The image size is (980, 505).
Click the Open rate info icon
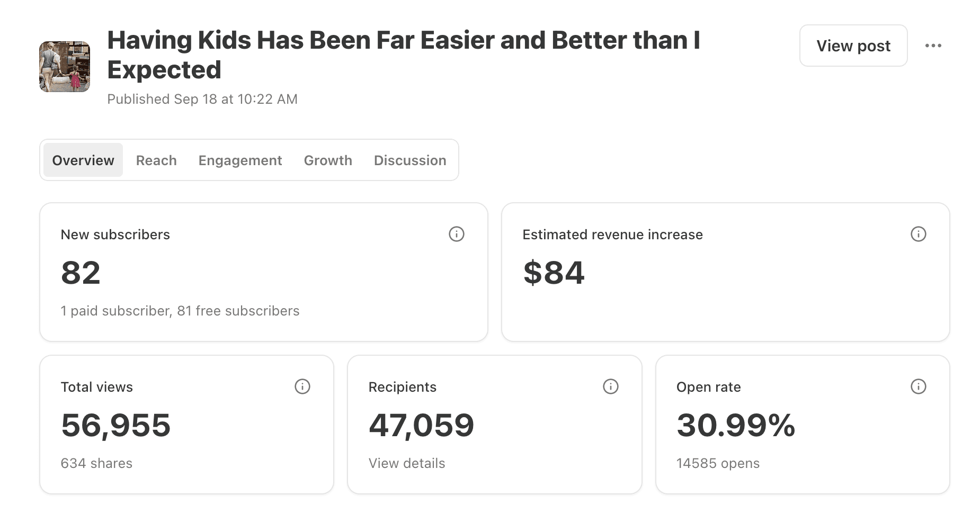tap(918, 386)
